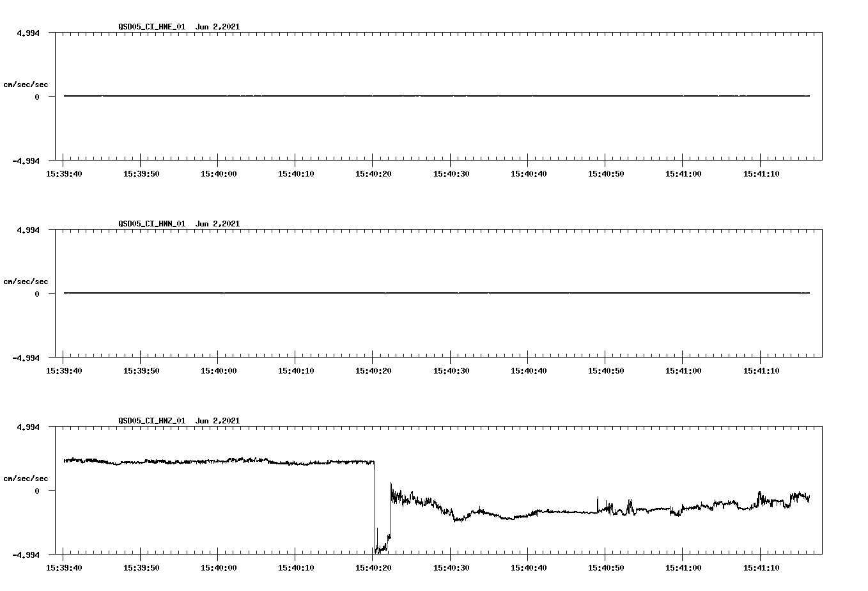Click 15:39:50 time label under HNN plot

coord(141,370)
